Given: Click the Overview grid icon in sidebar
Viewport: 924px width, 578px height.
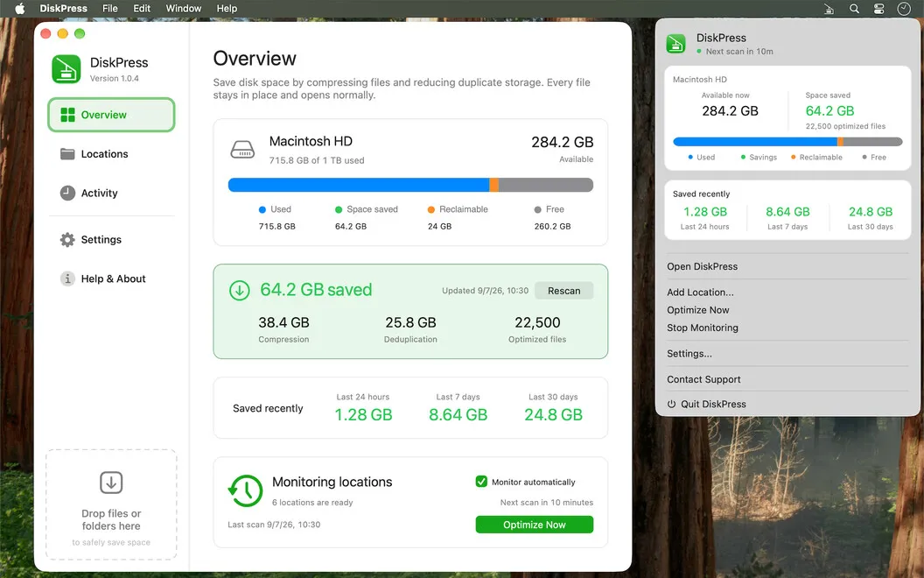Looking at the screenshot, I should (67, 115).
